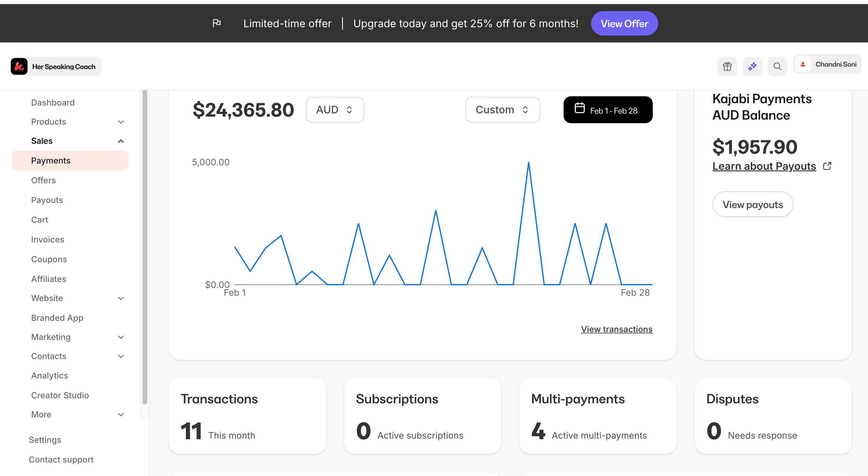
Task: Click external link icon beside Learn about Payouts
Action: coord(827,166)
